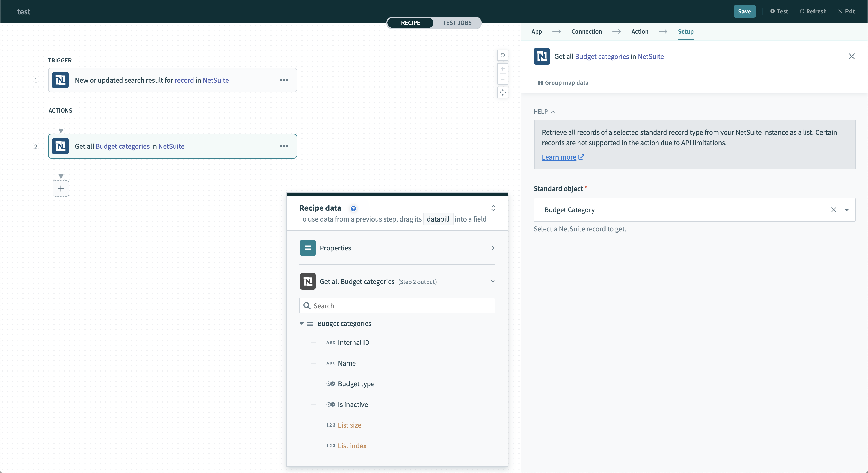Click the zoom in icon on canvas
This screenshot has height=473, width=868.
503,69
